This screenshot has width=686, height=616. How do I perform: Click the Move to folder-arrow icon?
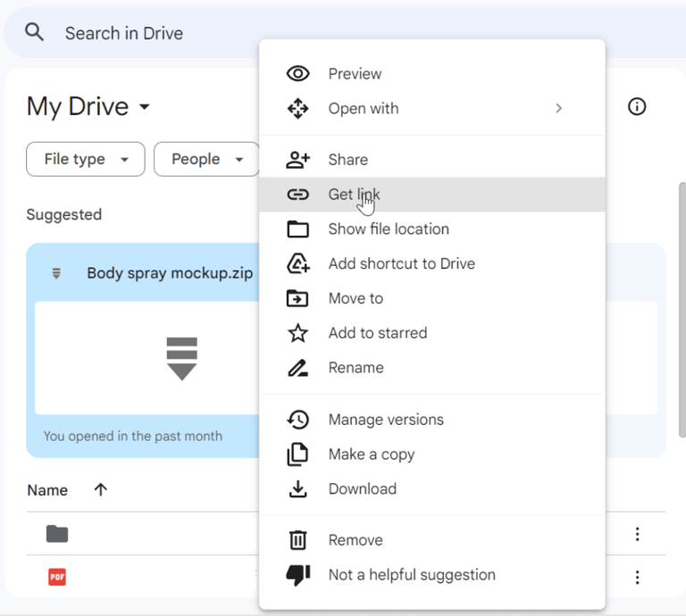coord(297,298)
